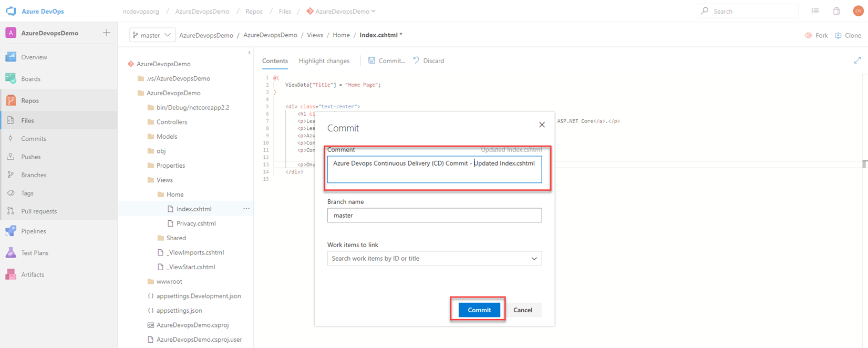Close the Commit dialog
The image size is (868, 348).
pos(542,125)
